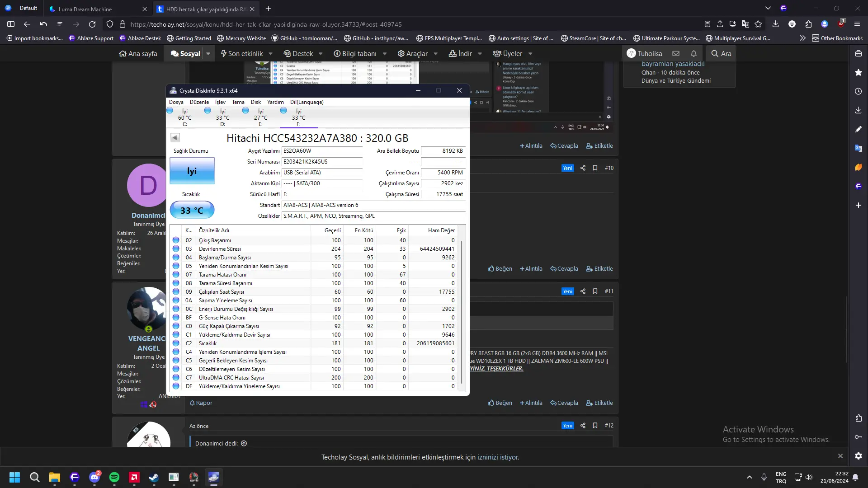This screenshot has height=488, width=868.
Task: Reload the page with the refresh icon
Action: point(92,24)
